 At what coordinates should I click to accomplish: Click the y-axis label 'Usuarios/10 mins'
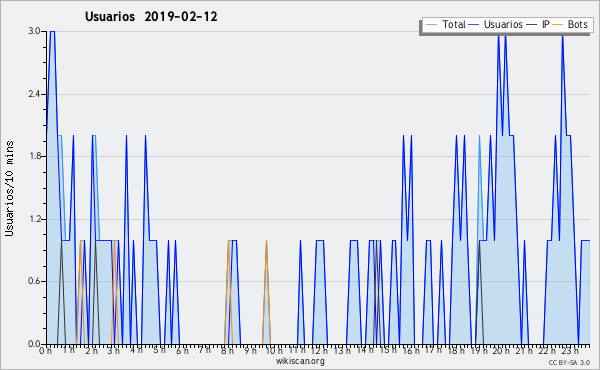coord(9,189)
